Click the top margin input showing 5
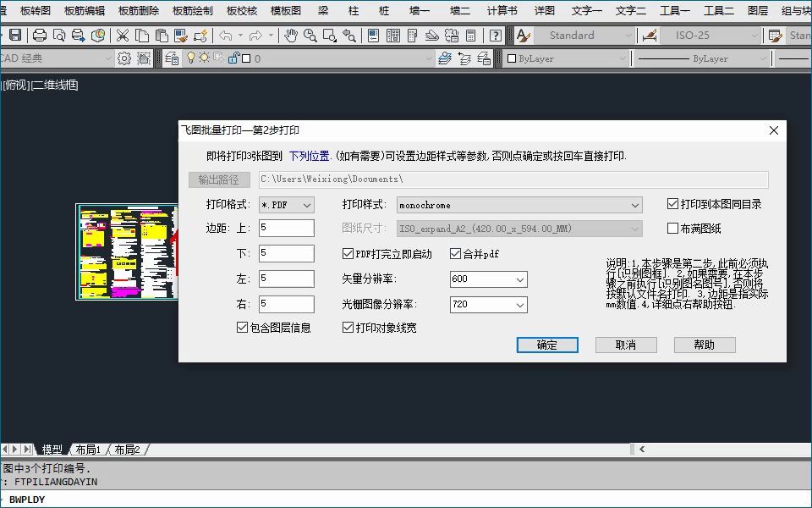 point(286,228)
